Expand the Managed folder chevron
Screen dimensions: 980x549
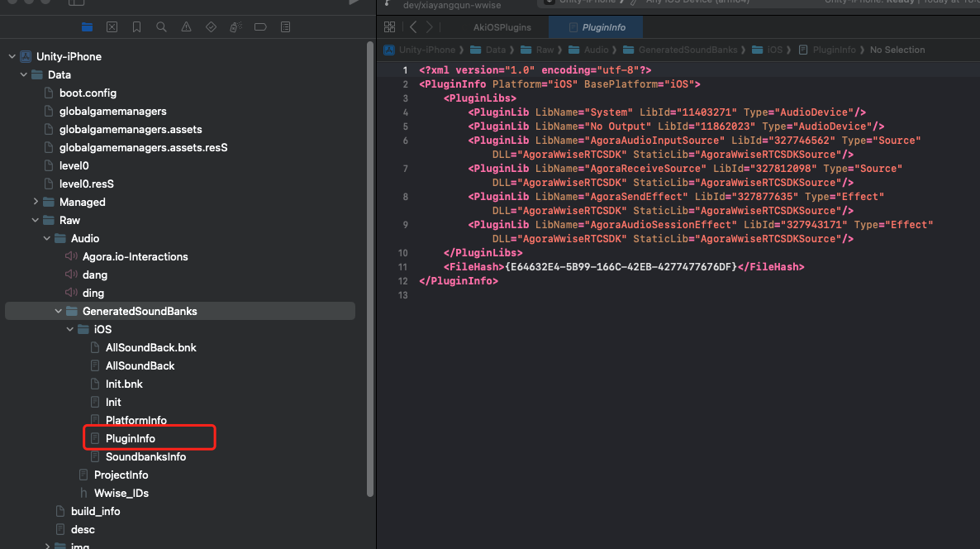36,202
